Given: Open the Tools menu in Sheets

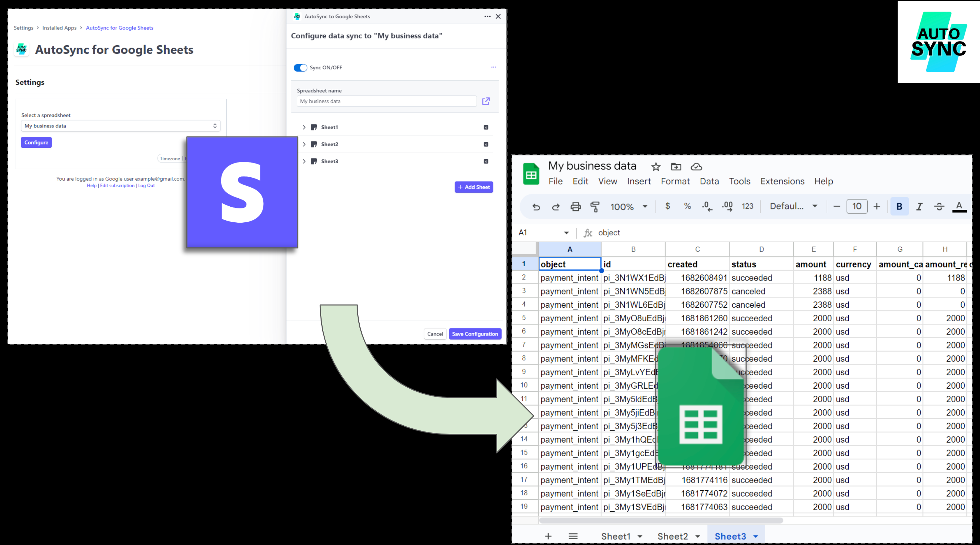Looking at the screenshot, I should (x=739, y=181).
